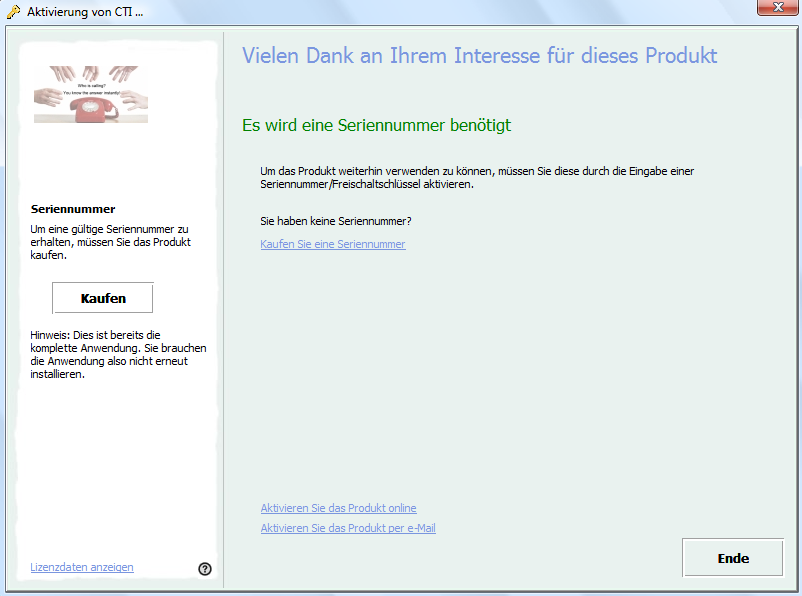This screenshot has width=802, height=596.
Task: Follow the Kaufen Sie eine Seriennummer link
Action: [333, 244]
